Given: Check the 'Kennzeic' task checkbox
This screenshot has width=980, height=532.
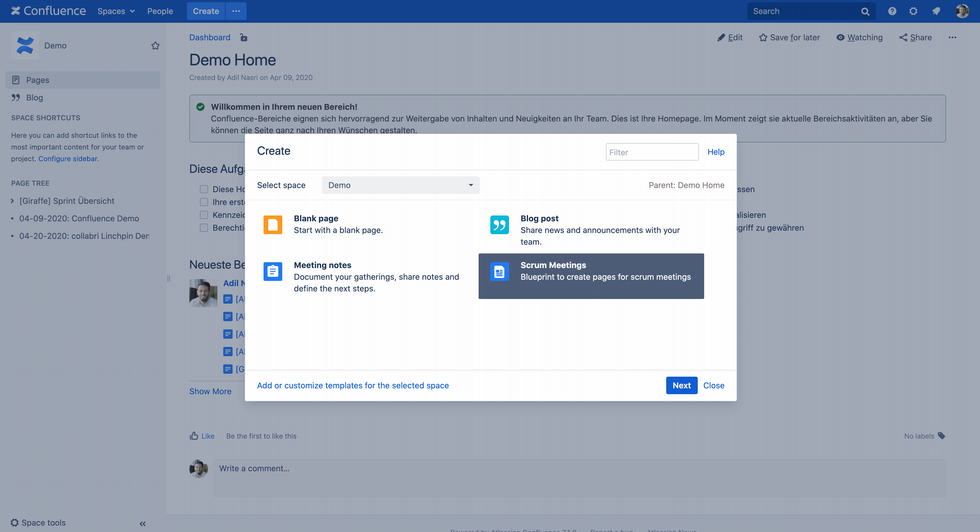Looking at the screenshot, I should pyautogui.click(x=204, y=215).
